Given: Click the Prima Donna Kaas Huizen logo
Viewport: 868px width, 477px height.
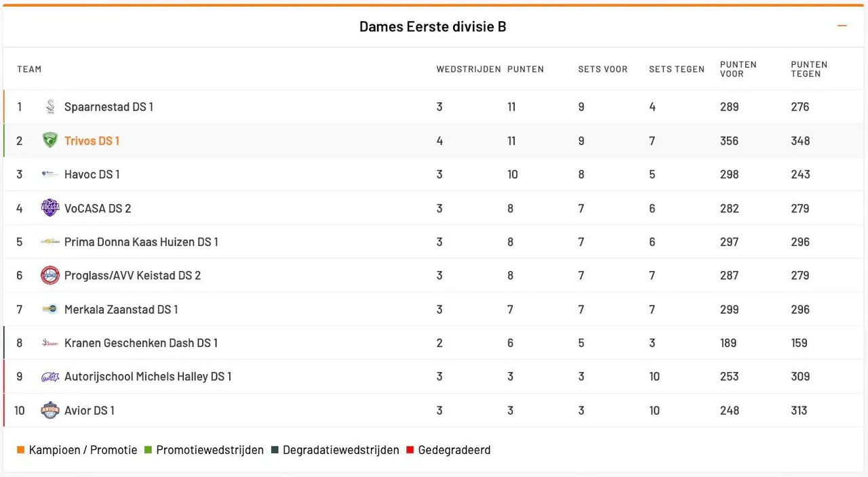Looking at the screenshot, I should pyautogui.click(x=50, y=242).
